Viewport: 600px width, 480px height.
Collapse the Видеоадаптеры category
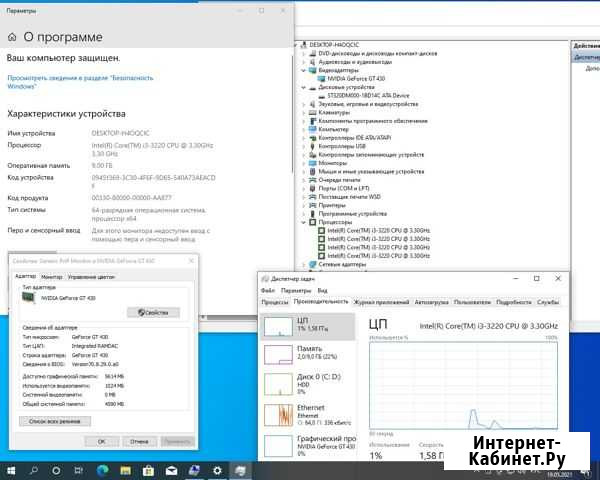[x=304, y=70]
